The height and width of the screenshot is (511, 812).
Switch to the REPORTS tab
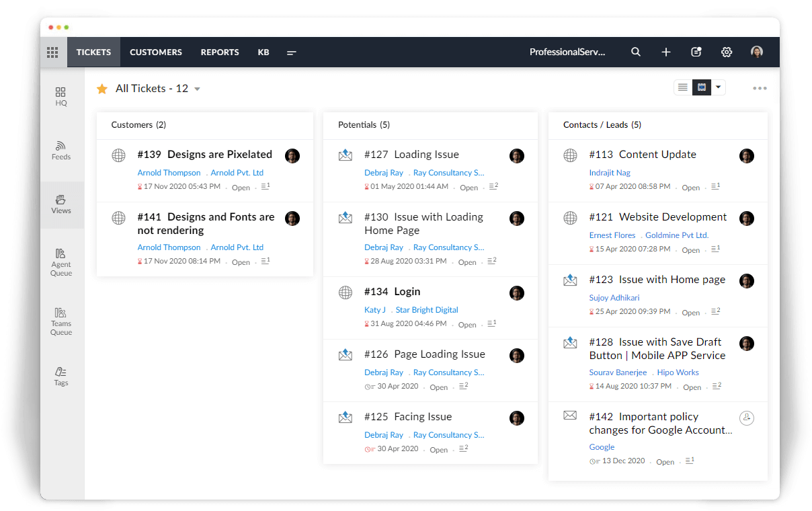pyautogui.click(x=219, y=52)
